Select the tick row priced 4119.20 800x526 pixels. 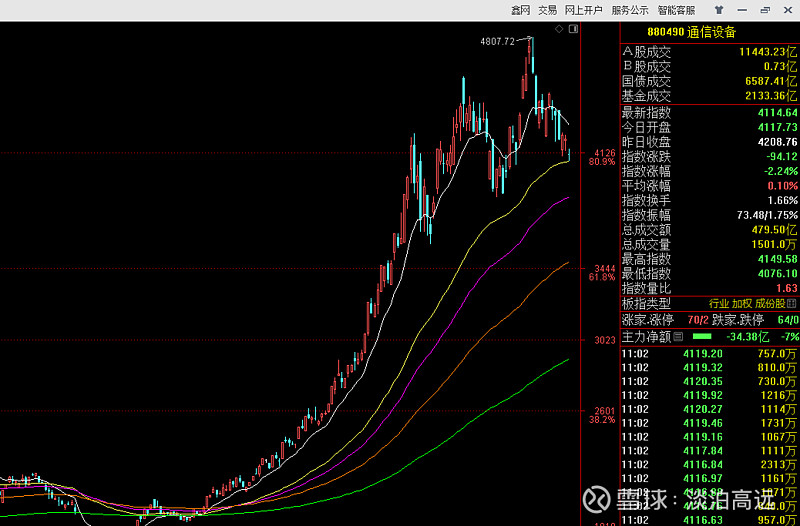pyautogui.click(x=710, y=354)
